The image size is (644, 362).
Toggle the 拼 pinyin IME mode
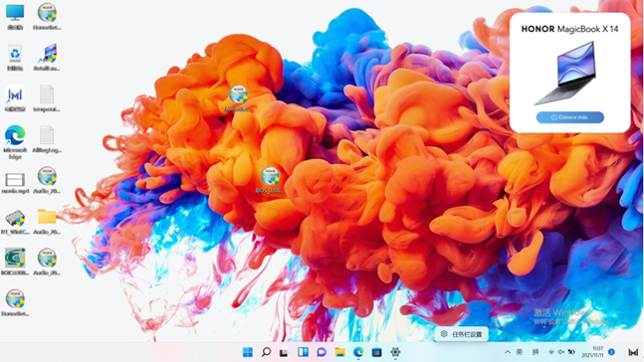tap(536, 352)
